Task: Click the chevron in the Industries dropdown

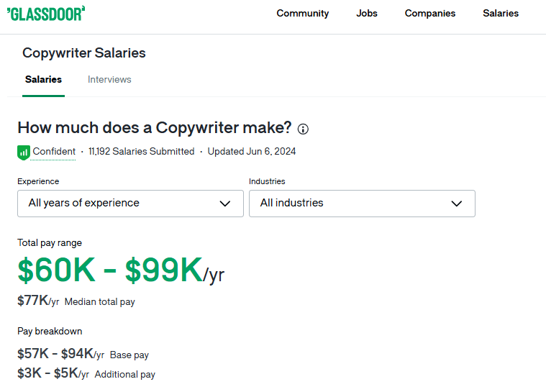Action: tap(457, 204)
